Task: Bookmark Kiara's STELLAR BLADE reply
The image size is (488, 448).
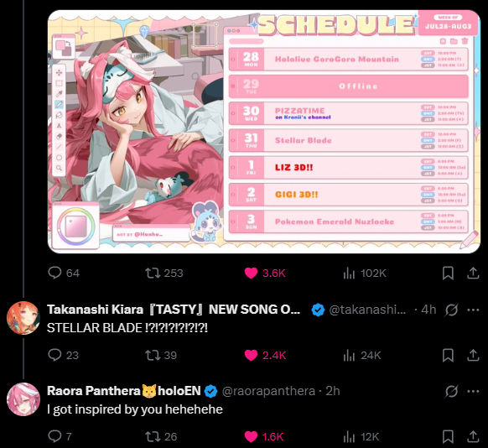Action: [448, 355]
